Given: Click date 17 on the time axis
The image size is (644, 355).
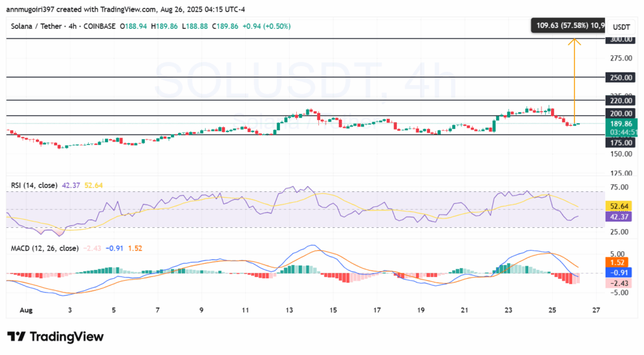Looking at the screenshot, I should tap(377, 310).
